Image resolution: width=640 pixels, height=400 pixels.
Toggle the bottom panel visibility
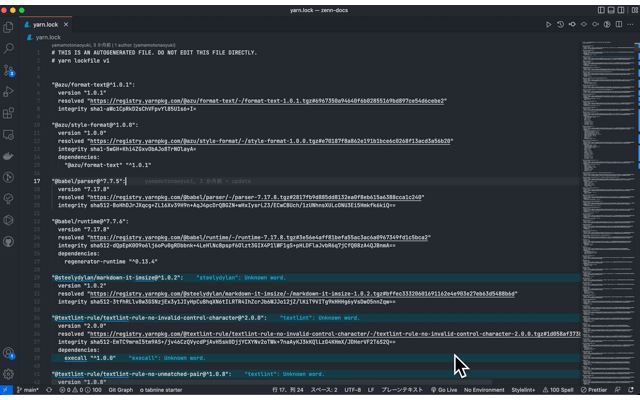coord(611,10)
